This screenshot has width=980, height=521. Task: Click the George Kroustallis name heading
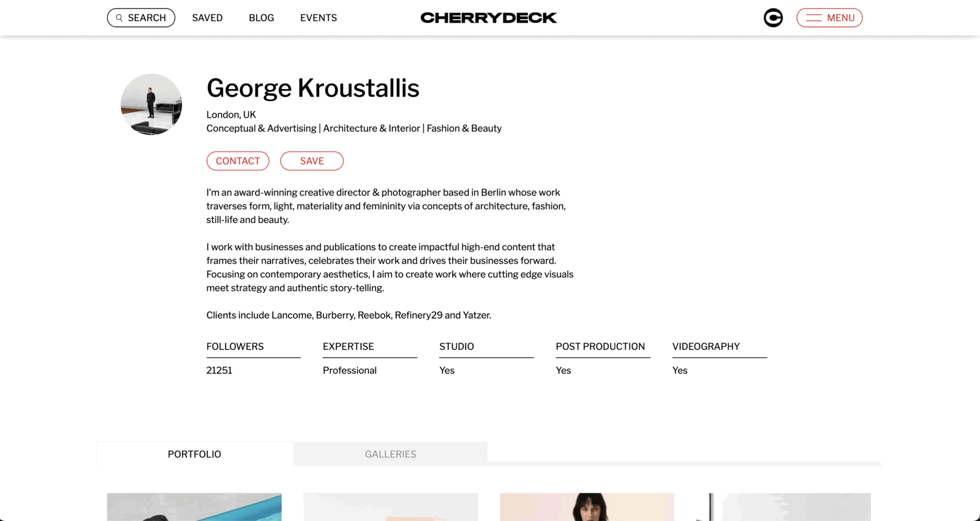[312, 88]
